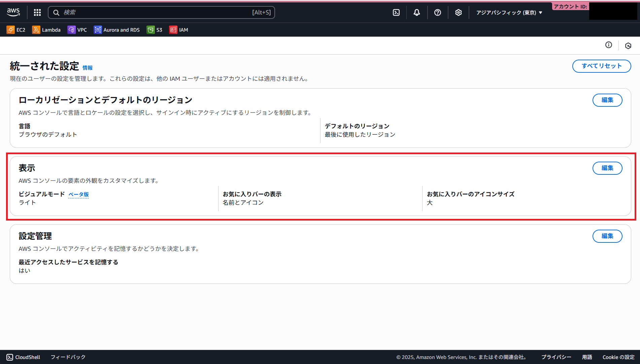
Task: Focus the 検索 search field
Action: (162, 12)
